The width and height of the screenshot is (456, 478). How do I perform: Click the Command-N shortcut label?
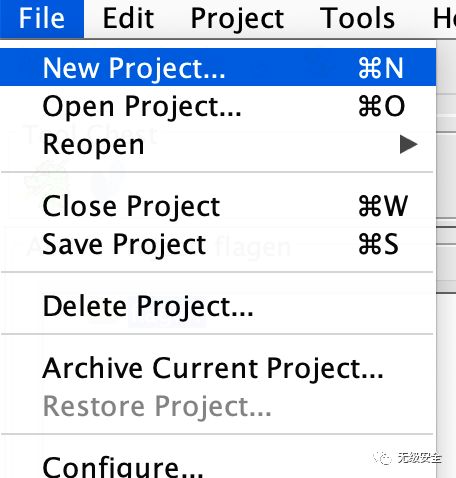[381, 68]
